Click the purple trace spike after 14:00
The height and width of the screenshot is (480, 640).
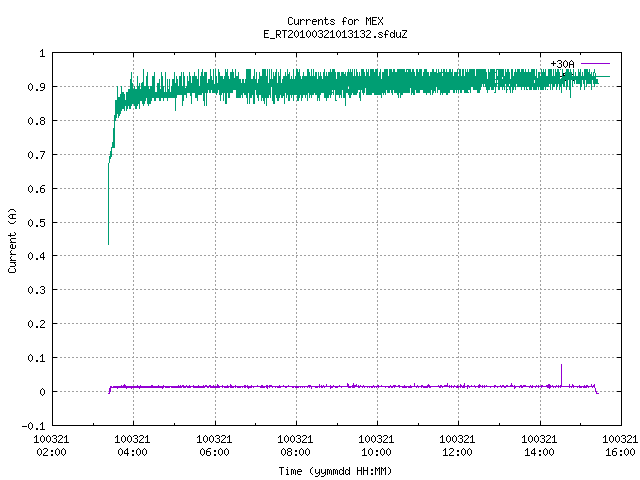(562, 373)
